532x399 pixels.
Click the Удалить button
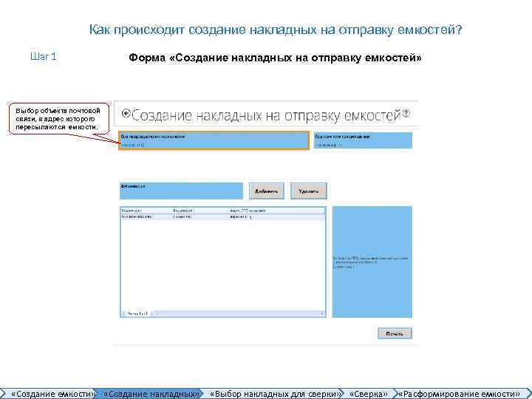click(308, 191)
